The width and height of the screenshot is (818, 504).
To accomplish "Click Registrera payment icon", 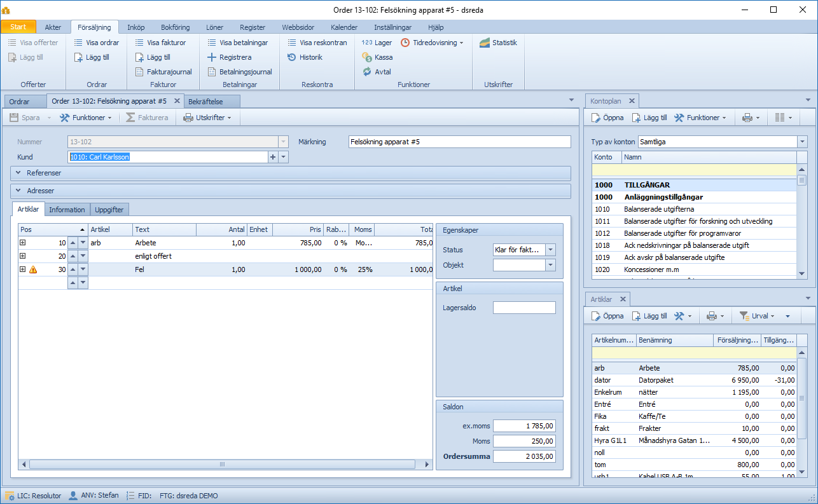I will click(212, 57).
